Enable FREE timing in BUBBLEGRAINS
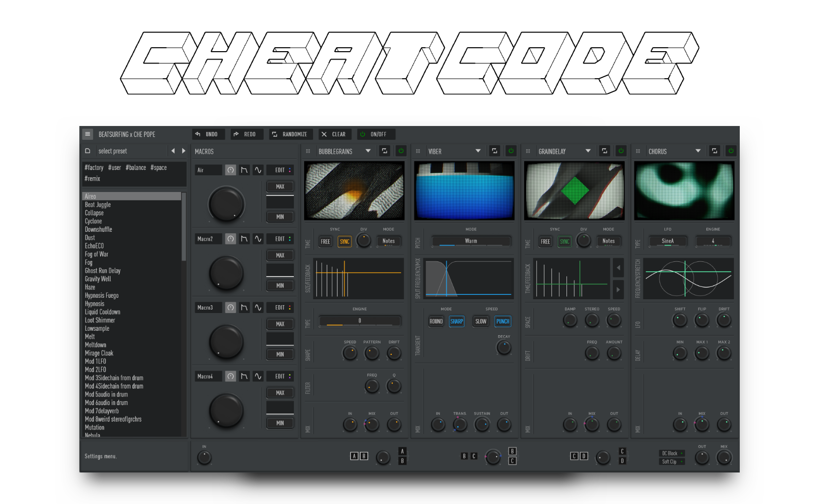 (325, 242)
